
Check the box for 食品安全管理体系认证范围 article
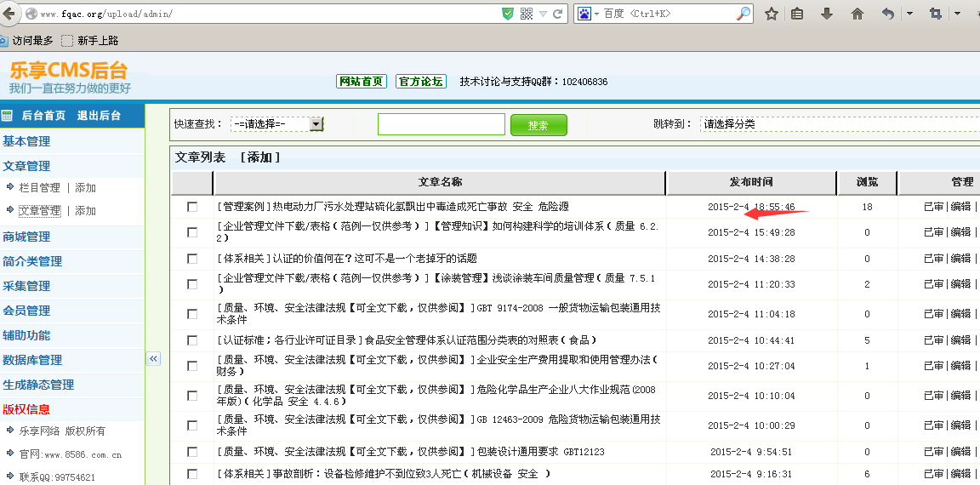pyautogui.click(x=192, y=340)
